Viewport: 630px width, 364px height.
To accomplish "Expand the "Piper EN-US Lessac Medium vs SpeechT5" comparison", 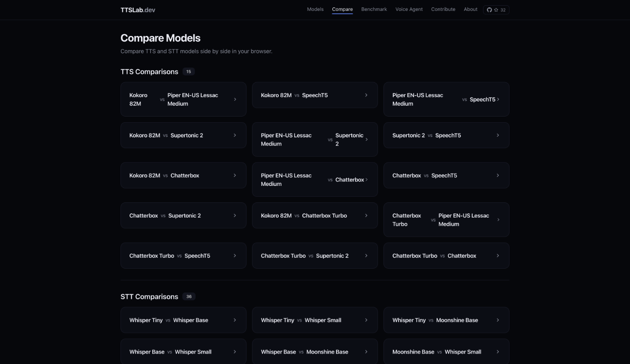I will pyautogui.click(x=447, y=99).
